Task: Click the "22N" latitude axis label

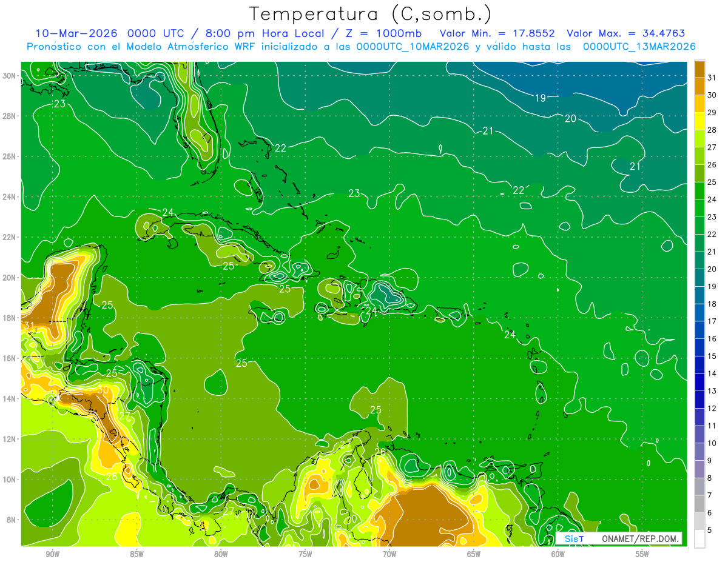Action: pos(9,237)
